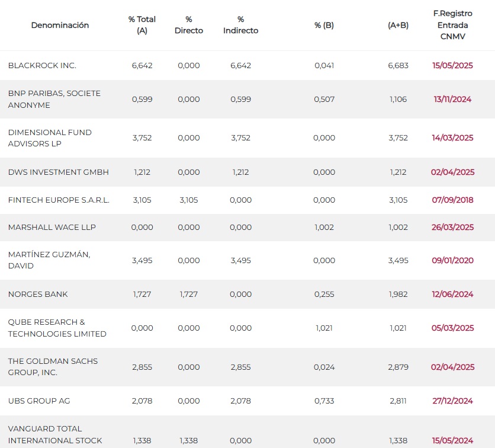Open UBS Group filing dated 27/12/2024
The height and width of the screenshot is (448, 495).
pos(452,401)
